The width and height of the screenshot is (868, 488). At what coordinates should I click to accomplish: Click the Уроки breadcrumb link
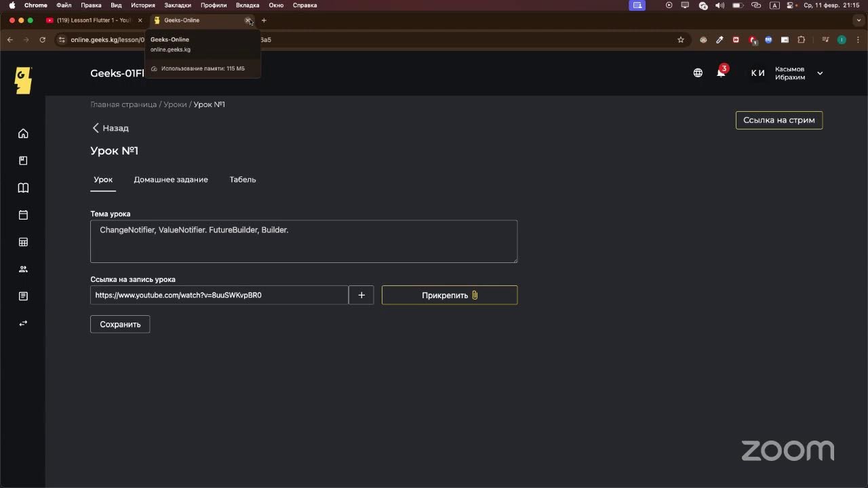[x=175, y=104]
